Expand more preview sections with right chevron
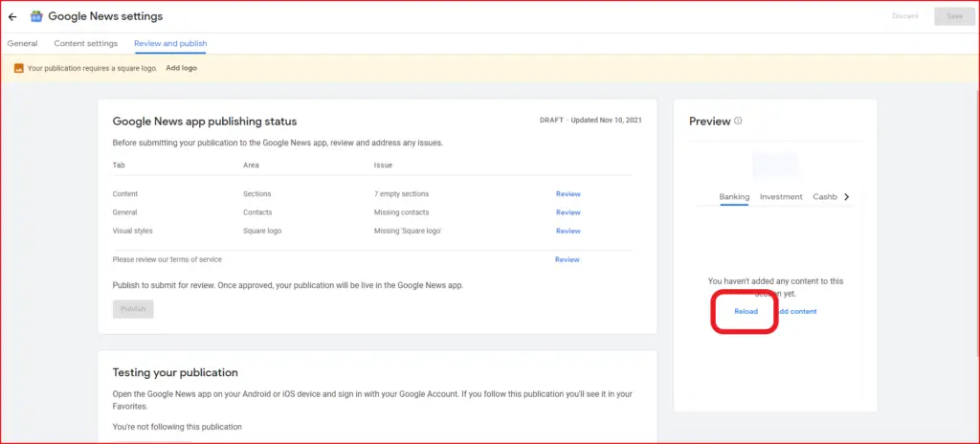 847,197
